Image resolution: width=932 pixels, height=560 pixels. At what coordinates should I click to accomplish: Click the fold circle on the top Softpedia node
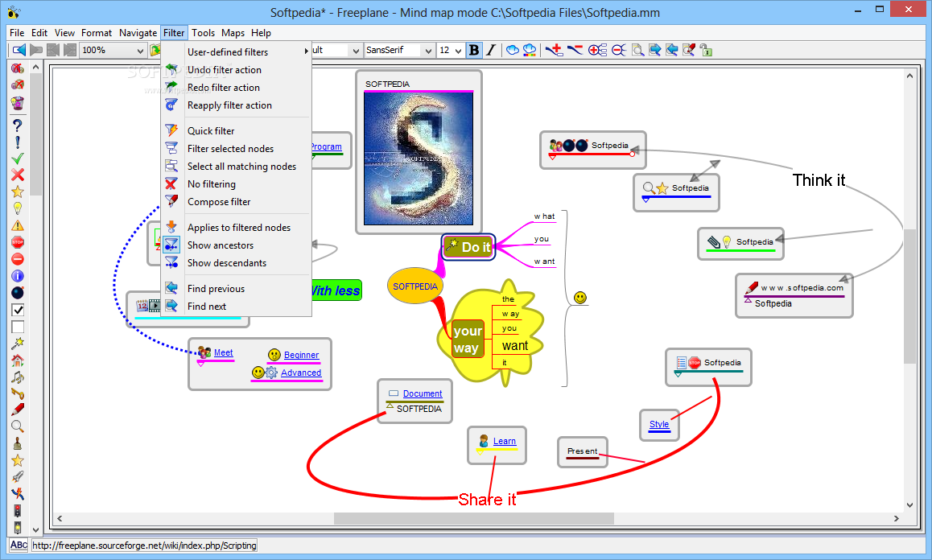point(633,154)
